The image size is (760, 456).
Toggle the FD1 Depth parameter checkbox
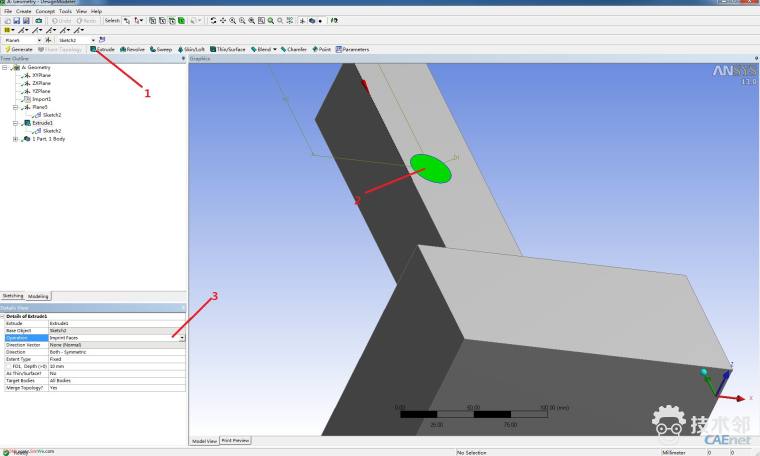9,366
